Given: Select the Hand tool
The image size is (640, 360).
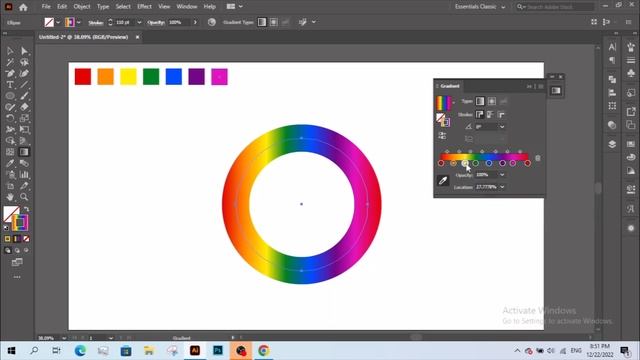Looking at the screenshot, I should click(10, 197).
